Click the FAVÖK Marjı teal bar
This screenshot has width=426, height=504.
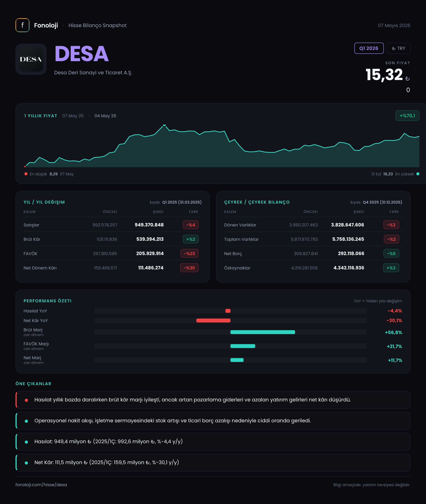tap(243, 346)
